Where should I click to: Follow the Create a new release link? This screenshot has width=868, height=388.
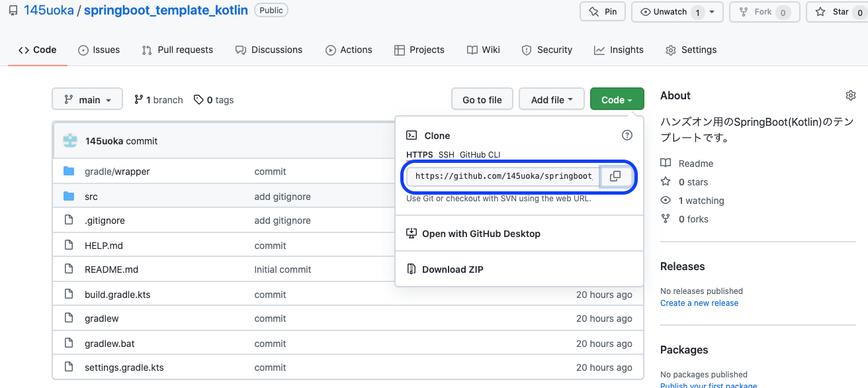click(x=699, y=303)
